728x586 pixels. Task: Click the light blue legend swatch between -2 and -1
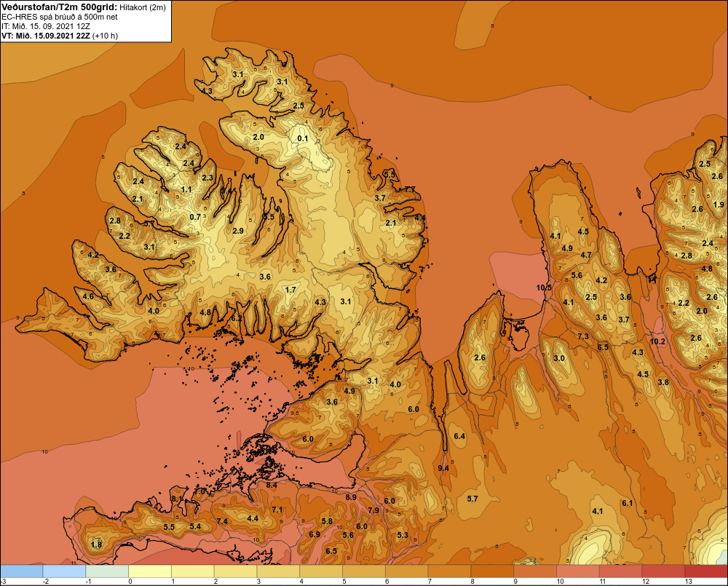click(x=64, y=571)
